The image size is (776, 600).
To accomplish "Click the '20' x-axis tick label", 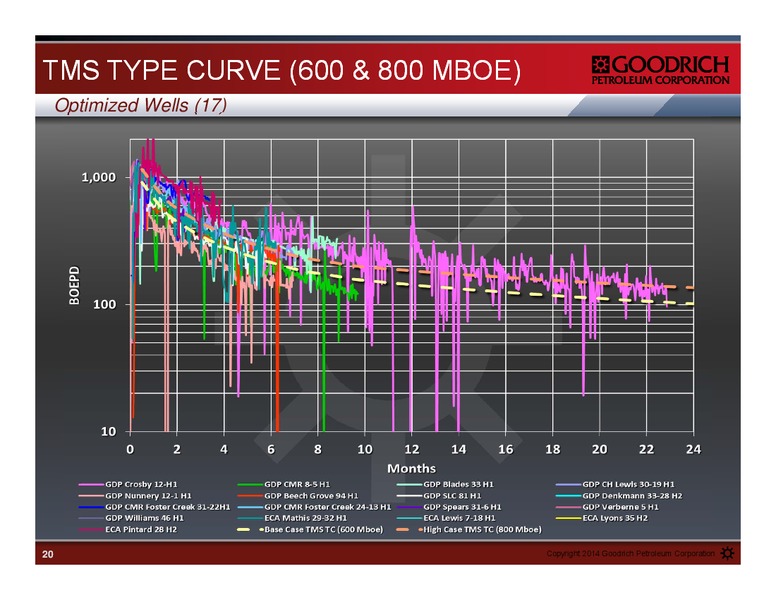I will [x=599, y=449].
